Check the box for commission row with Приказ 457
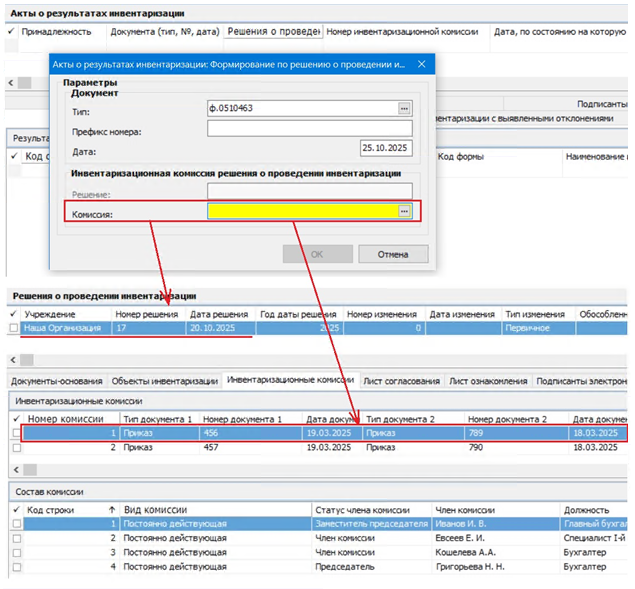Image resolution: width=635 pixels, height=589 pixels. click(x=15, y=448)
